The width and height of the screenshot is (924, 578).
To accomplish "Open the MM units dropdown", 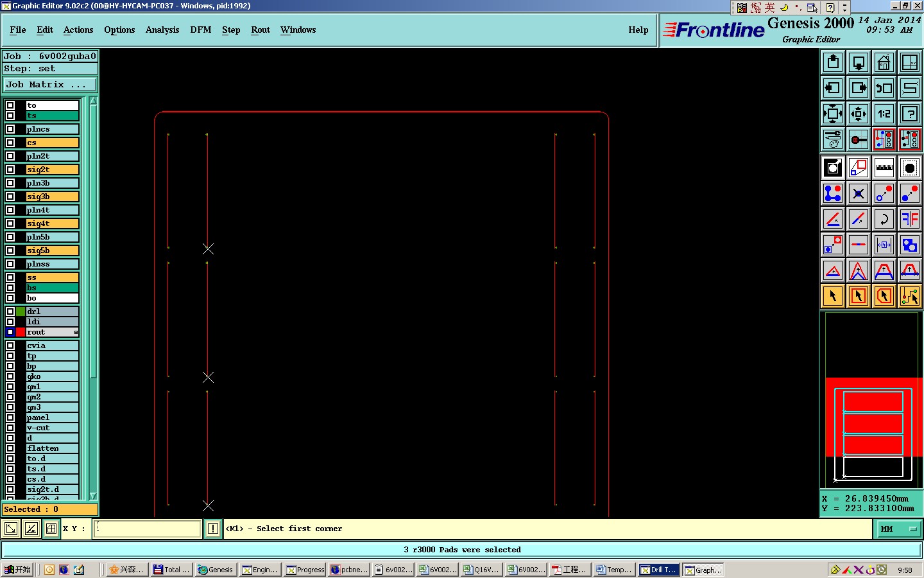I will tap(898, 529).
